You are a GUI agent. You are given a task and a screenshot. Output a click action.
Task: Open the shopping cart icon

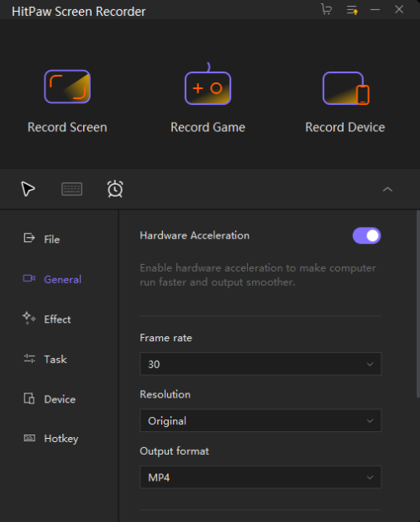[326, 9]
